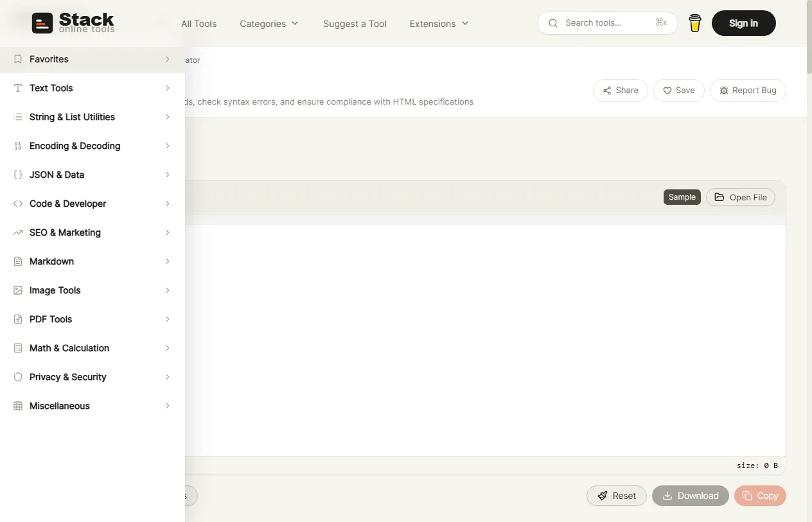Select the Favorites category

(93, 59)
